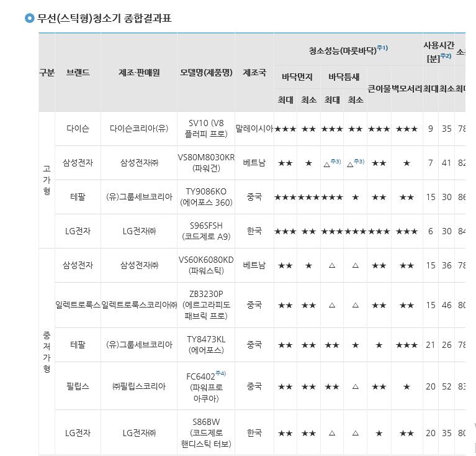
Task: Select the 벽모서리 header
Action: pyautogui.click(x=407, y=89)
